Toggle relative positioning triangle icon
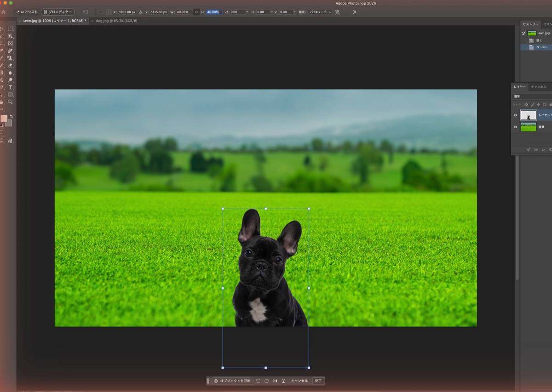Screen dimensions: 552x392 pyautogui.click(x=140, y=12)
